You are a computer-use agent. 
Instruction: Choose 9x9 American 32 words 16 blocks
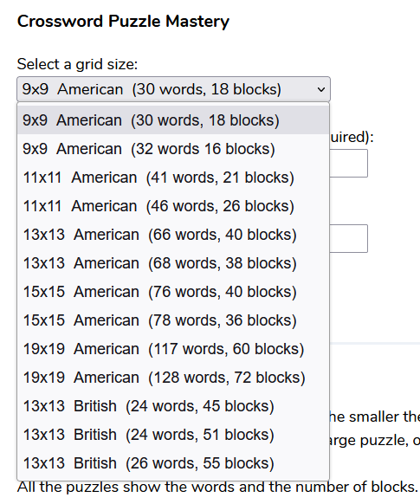coord(173,149)
